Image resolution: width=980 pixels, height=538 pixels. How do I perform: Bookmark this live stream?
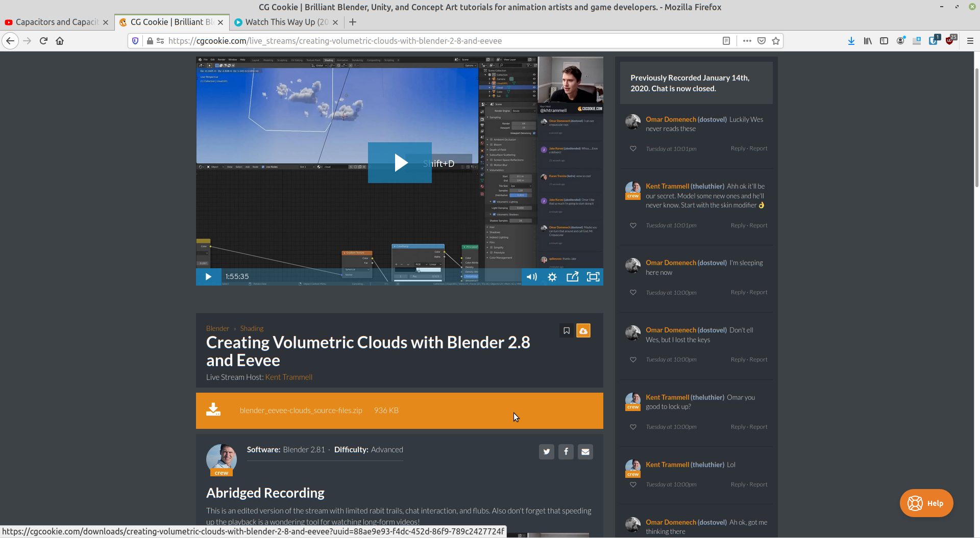click(x=567, y=331)
